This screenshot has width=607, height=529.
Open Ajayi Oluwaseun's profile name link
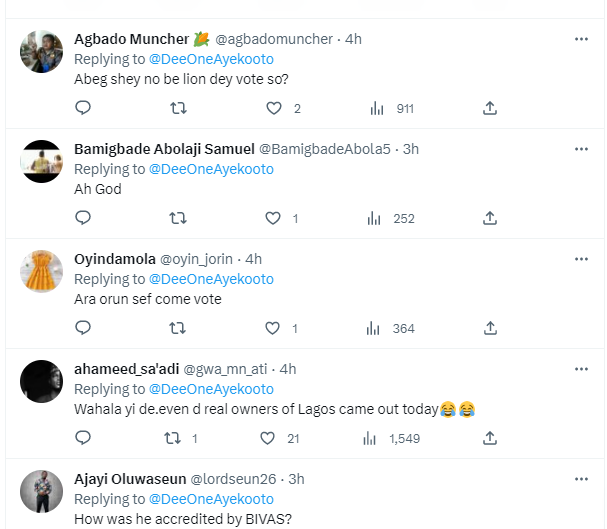click(130, 479)
